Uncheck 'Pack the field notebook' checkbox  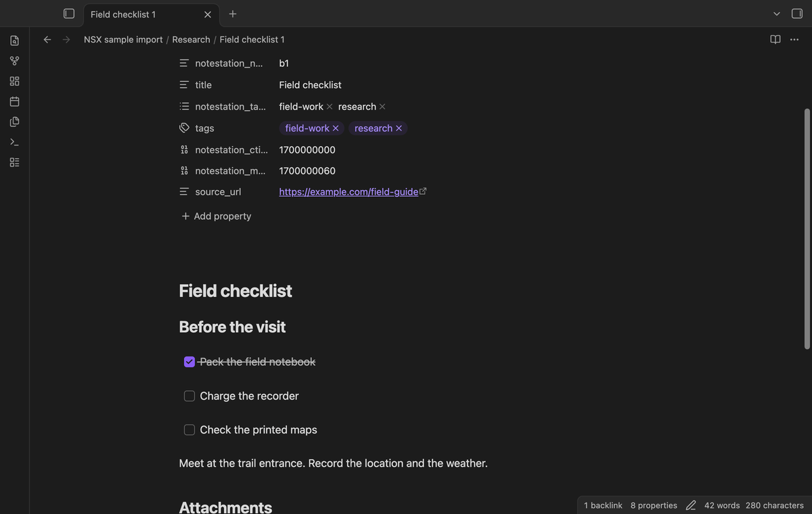pos(189,362)
